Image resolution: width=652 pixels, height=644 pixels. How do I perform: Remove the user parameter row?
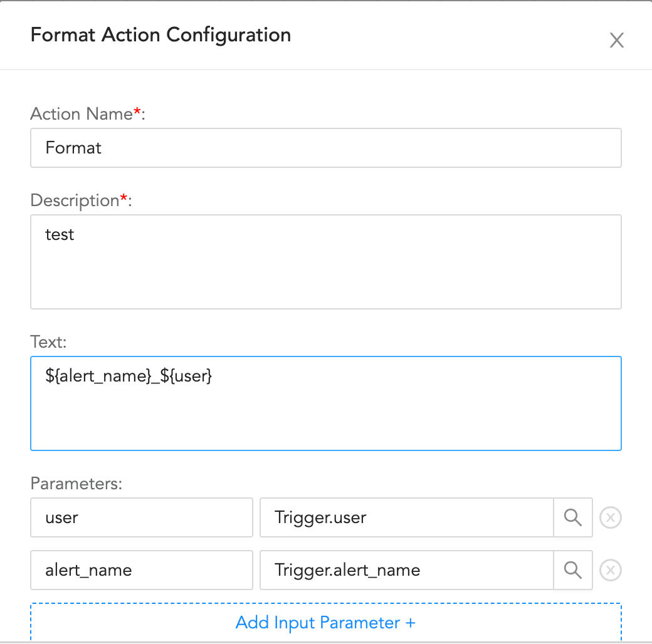pyautogui.click(x=611, y=518)
